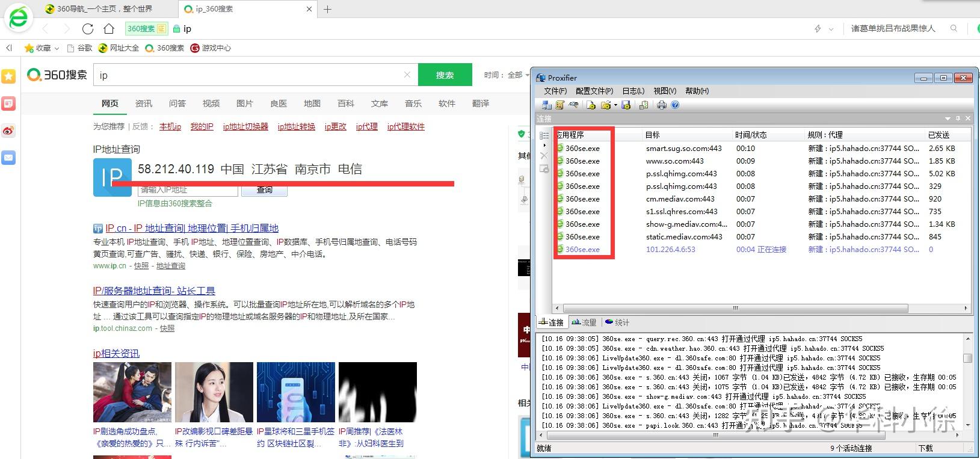
Task: Open IP/服务器地址查询-站长工具 result link
Action: click(x=154, y=291)
